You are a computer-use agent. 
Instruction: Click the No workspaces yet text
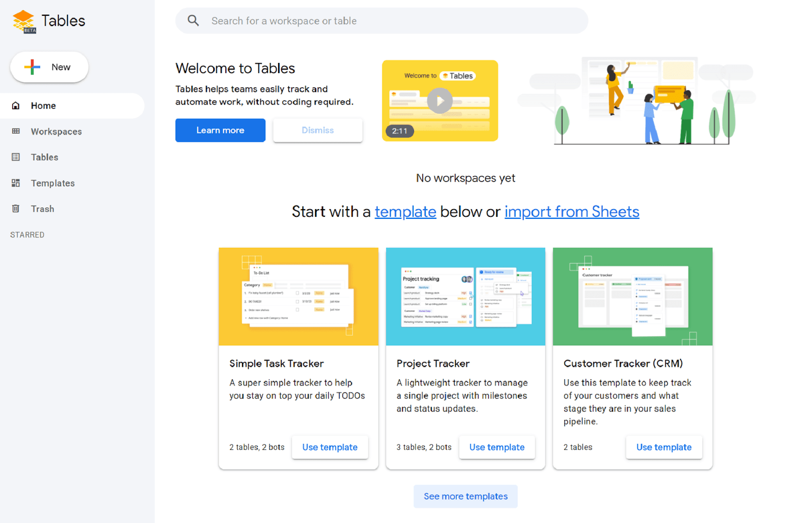[x=465, y=178]
